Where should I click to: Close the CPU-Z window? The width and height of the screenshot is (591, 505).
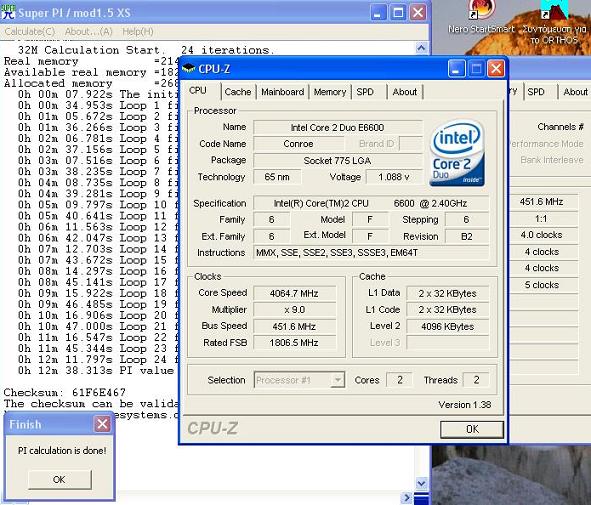tap(496, 69)
